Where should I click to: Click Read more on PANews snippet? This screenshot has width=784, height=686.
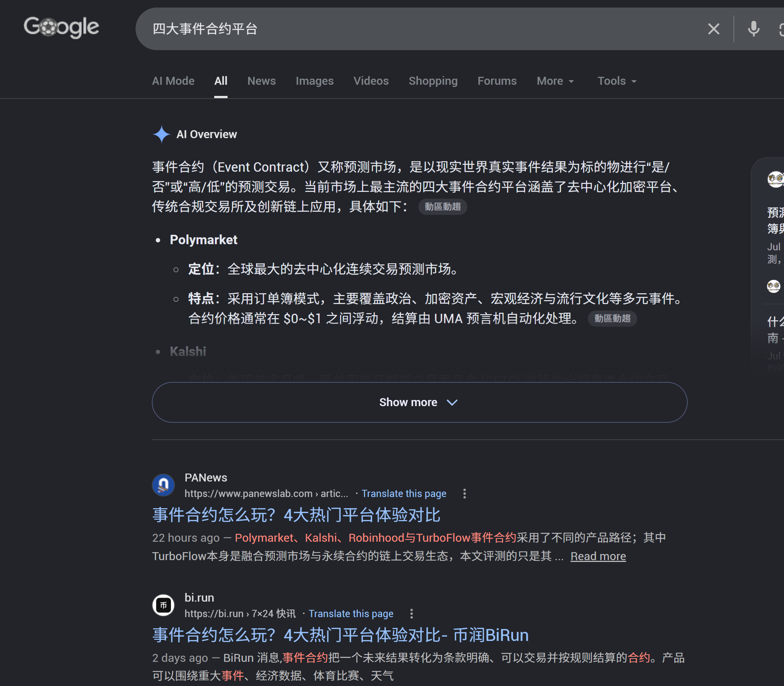(x=598, y=556)
